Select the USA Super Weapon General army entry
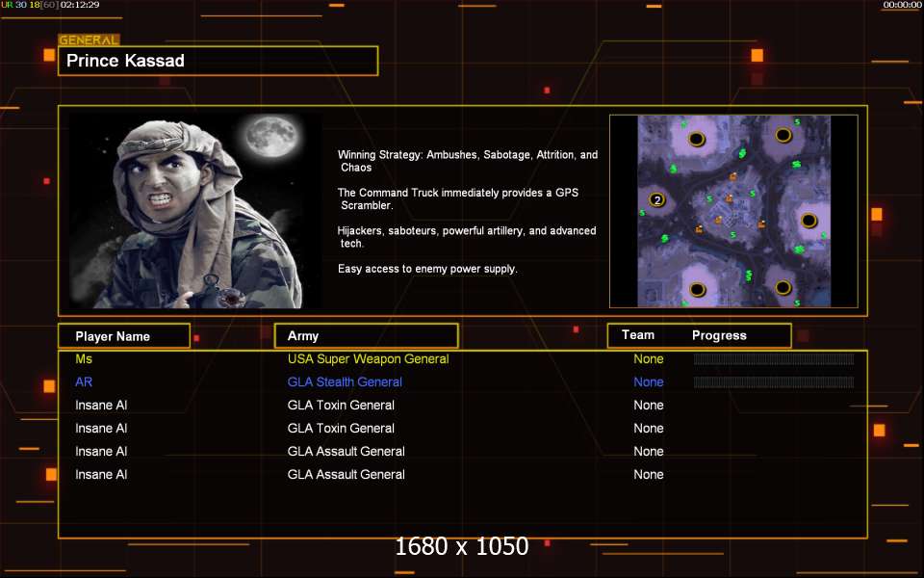The image size is (924, 578). click(368, 359)
